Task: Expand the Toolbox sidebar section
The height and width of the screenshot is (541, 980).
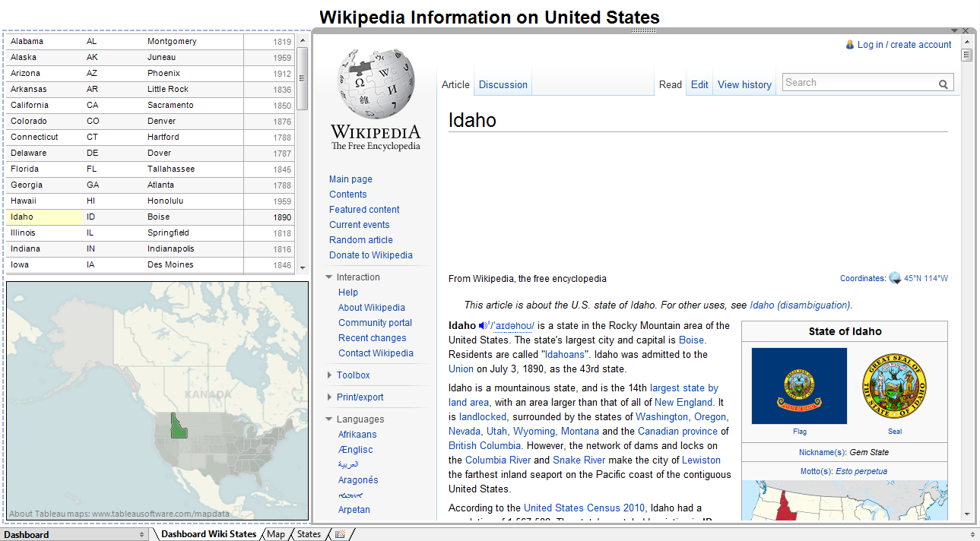Action: 329,375
